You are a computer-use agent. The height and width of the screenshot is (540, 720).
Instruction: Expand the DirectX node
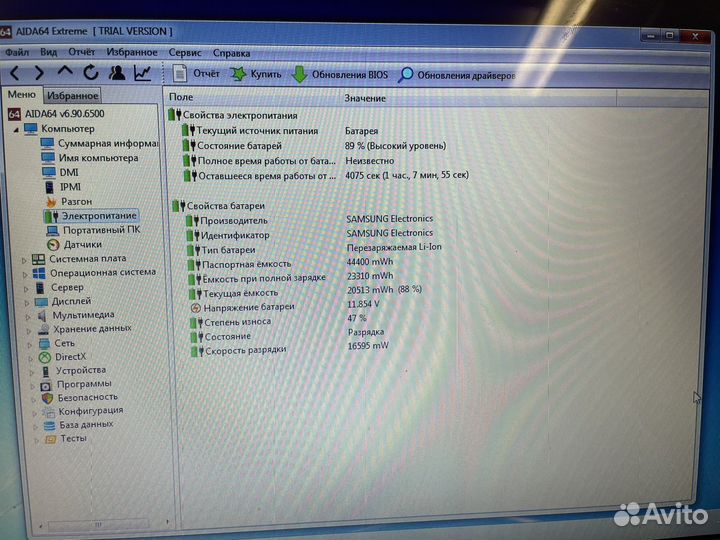click(31, 358)
